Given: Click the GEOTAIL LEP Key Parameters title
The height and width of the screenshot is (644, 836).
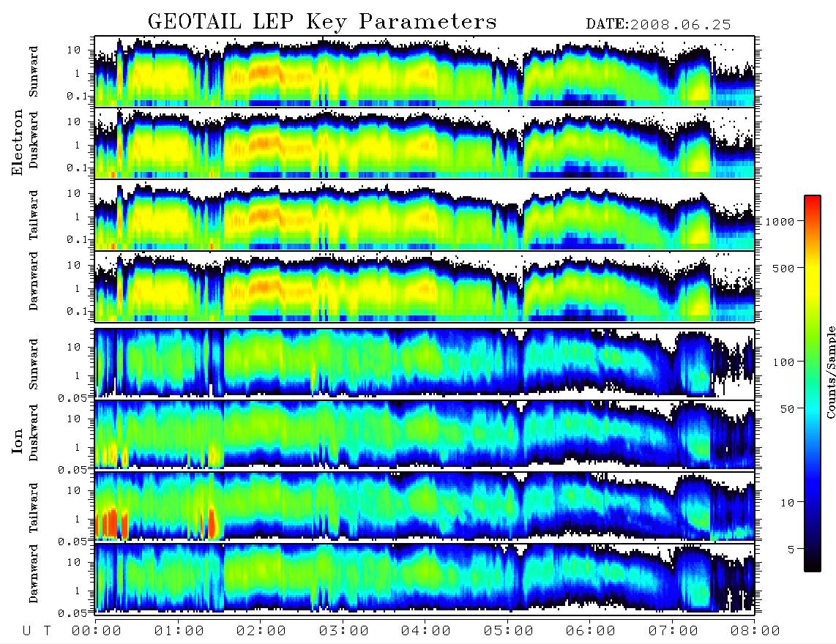Looking at the screenshot, I should 322,22.
